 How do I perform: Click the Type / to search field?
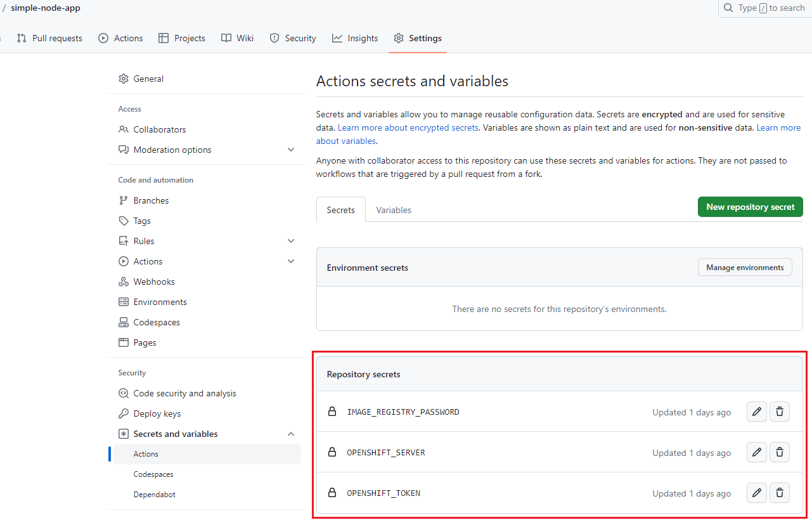click(765, 8)
